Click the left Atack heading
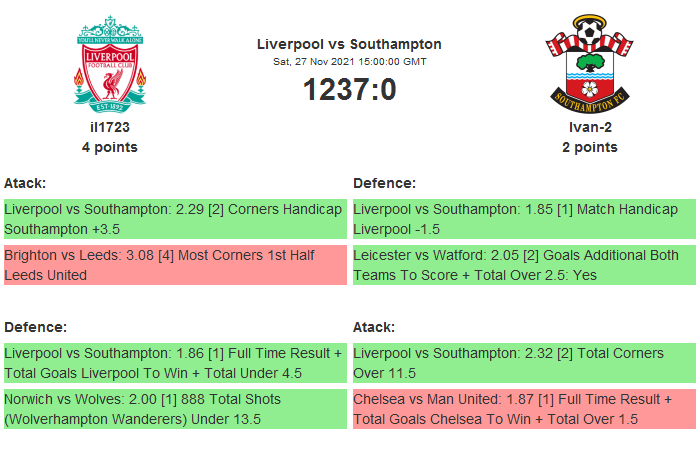Image resolution: width=700 pixels, height=460 pixels. [25, 183]
